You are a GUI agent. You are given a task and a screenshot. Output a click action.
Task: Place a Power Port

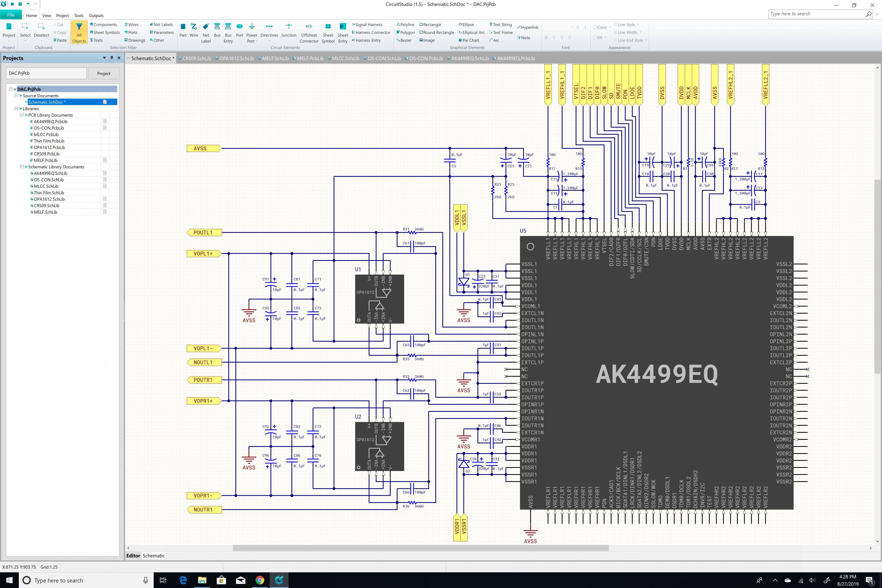point(252,33)
